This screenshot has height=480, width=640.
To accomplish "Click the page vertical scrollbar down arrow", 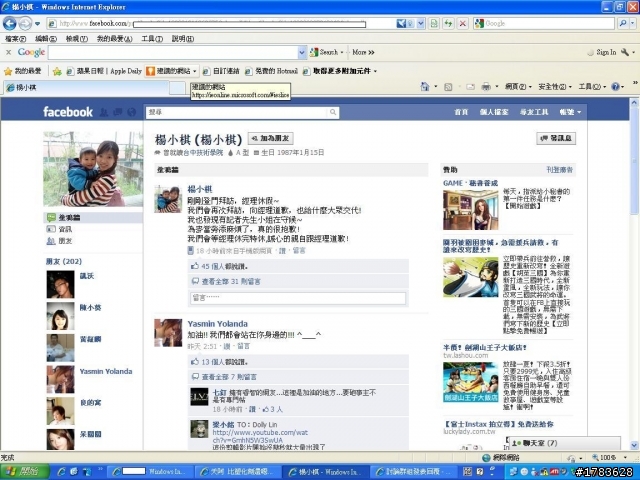I will tap(634, 445).
